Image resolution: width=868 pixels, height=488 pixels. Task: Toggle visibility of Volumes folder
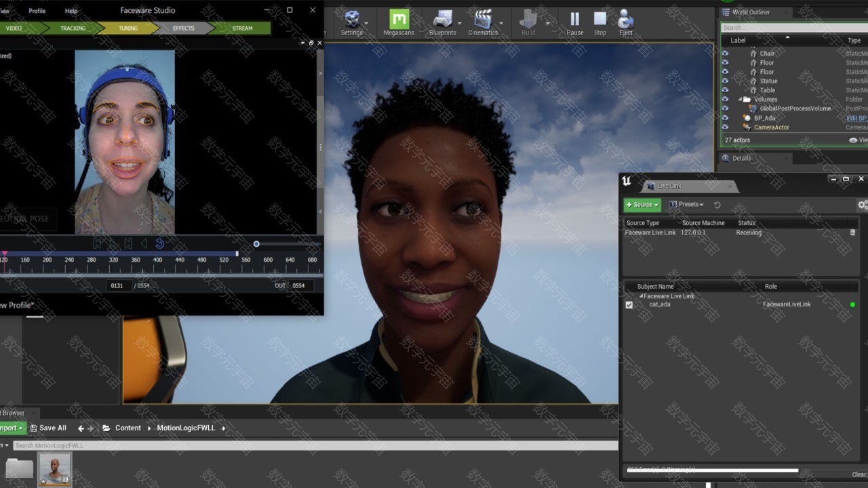pos(725,99)
